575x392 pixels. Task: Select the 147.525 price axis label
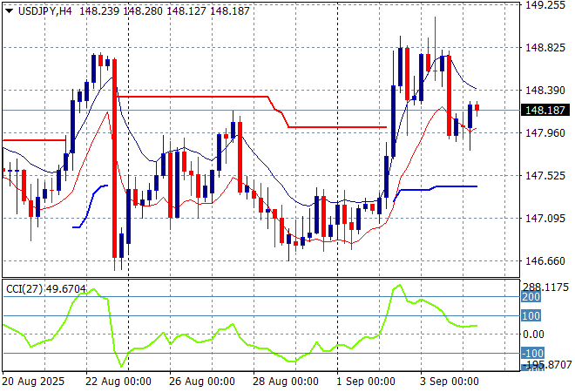(x=545, y=176)
